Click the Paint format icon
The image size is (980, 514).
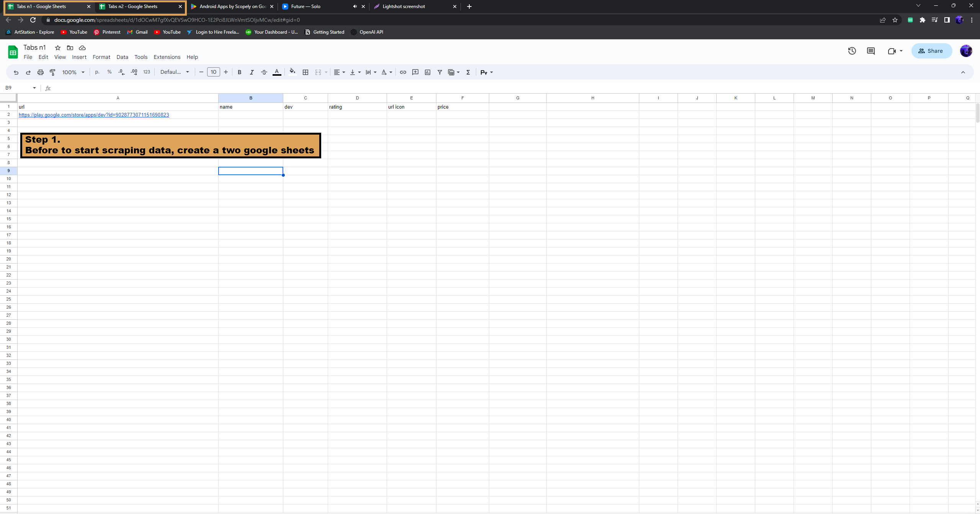(x=53, y=72)
